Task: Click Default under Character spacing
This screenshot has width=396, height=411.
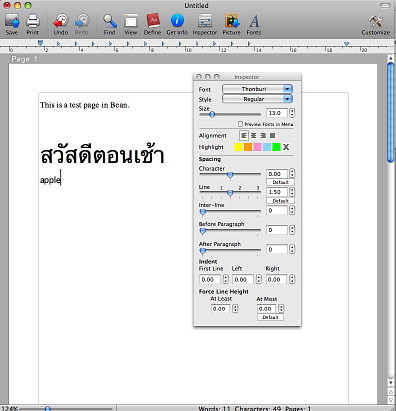Action: (x=280, y=182)
